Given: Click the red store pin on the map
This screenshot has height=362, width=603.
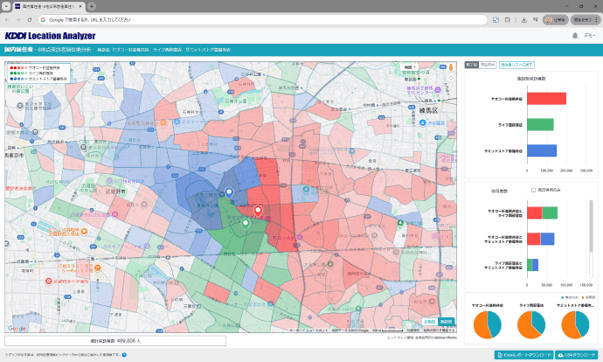Looking at the screenshot, I should pyautogui.click(x=258, y=211).
